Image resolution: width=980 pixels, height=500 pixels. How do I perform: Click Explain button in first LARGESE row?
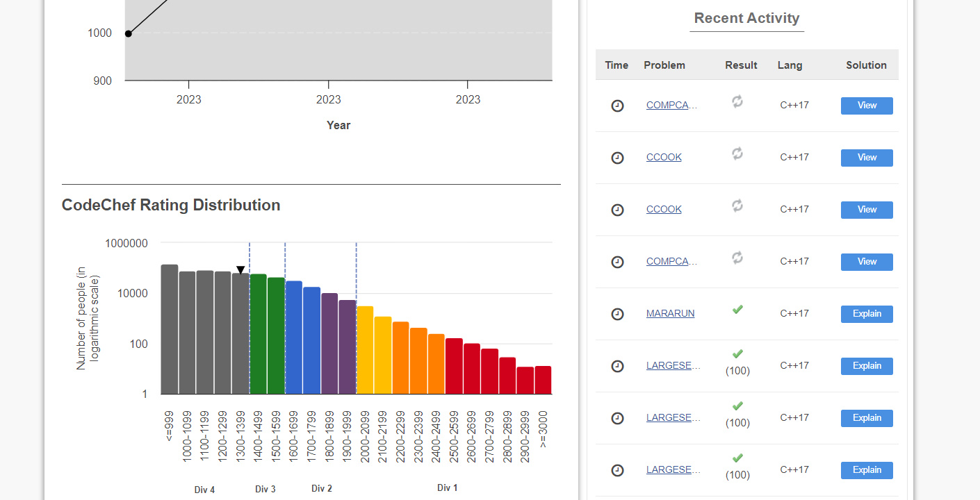(867, 366)
